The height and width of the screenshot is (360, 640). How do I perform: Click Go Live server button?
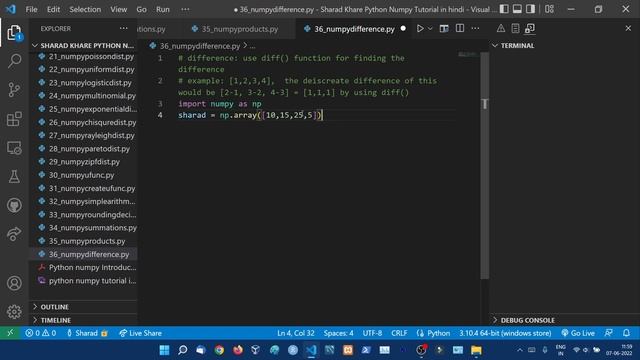(x=578, y=333)
